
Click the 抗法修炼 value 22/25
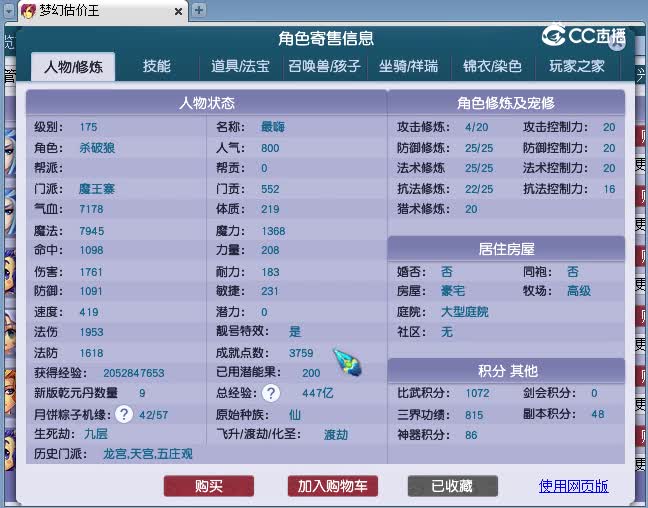point(479,189)
